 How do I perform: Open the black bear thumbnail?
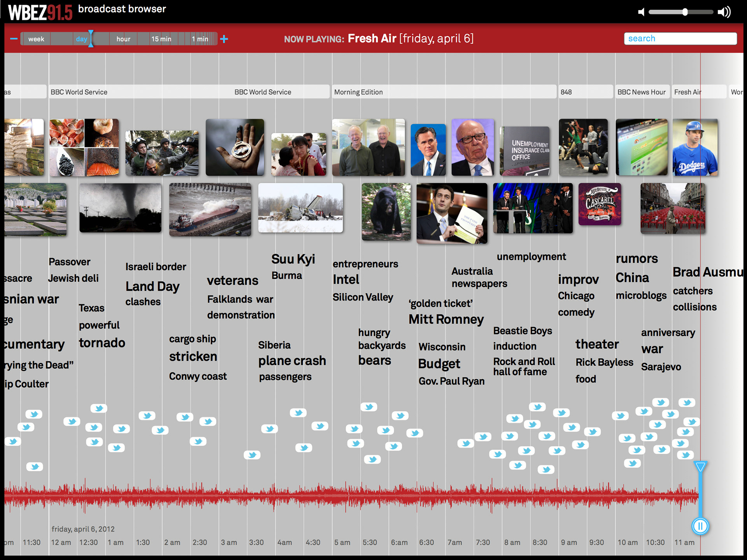pos(386,212)
